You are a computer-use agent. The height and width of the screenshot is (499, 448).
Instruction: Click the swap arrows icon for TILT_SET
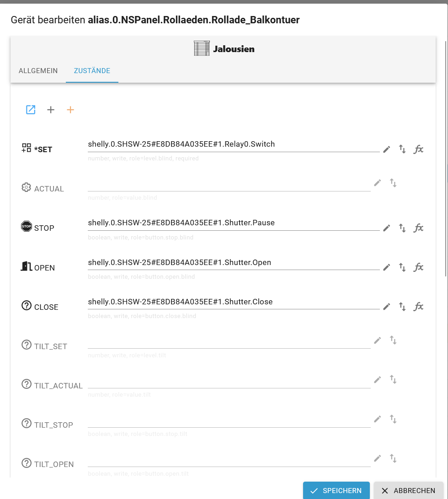click(x=393, y=340)
